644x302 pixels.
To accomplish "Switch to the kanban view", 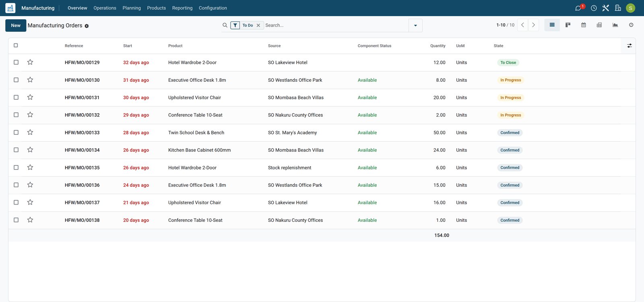I will pyautogui.click(x=568, y=25).
